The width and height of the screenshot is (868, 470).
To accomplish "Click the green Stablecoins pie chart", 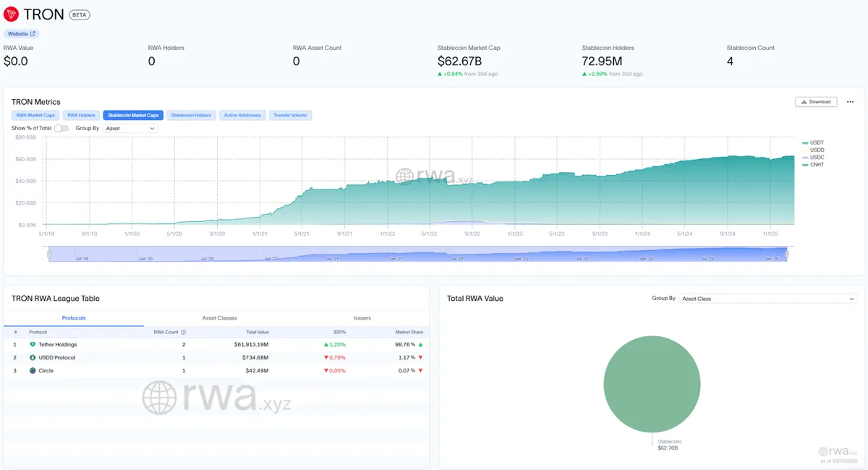I will (652, 383).
